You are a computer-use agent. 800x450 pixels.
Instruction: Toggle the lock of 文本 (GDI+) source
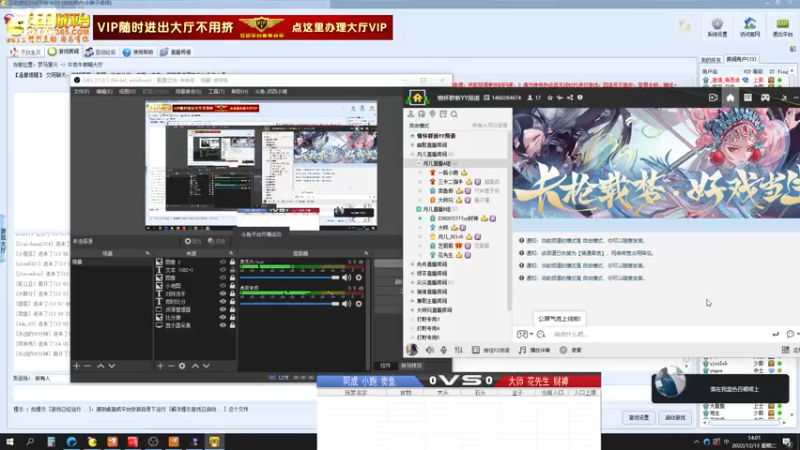click(x=232, y=269)
